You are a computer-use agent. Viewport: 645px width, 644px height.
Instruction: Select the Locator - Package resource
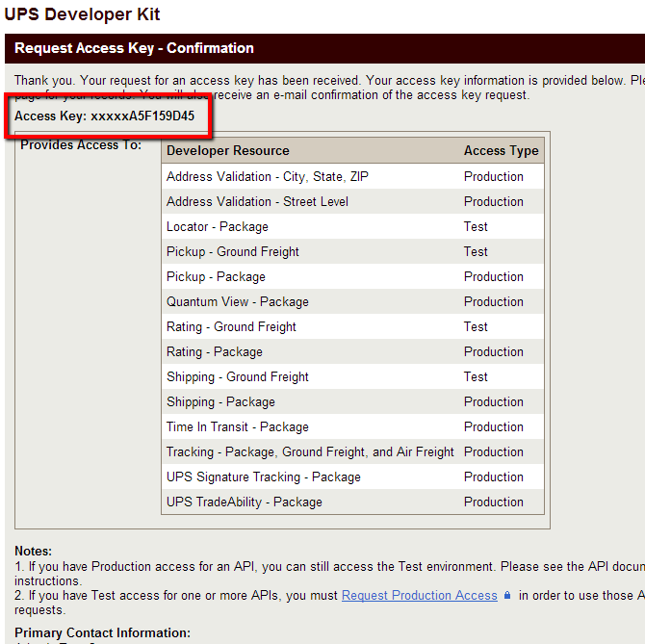tap(218, 226)
